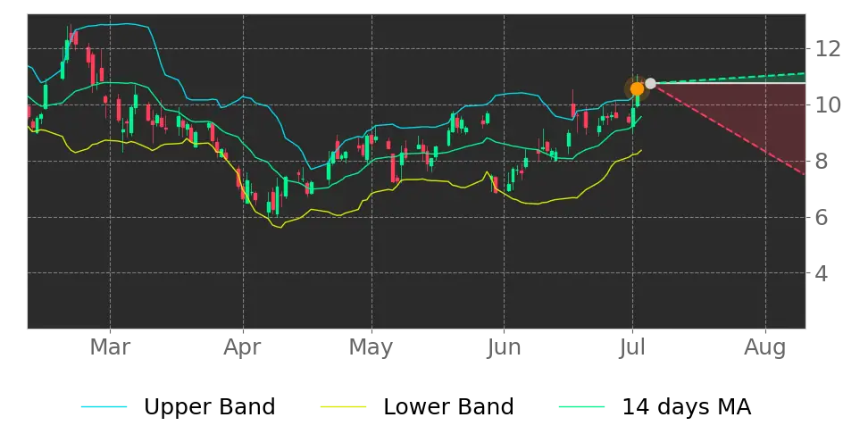Click the white forecast start dot
Image resolution: width=868 pixels, height=434 pixels.
650,84
